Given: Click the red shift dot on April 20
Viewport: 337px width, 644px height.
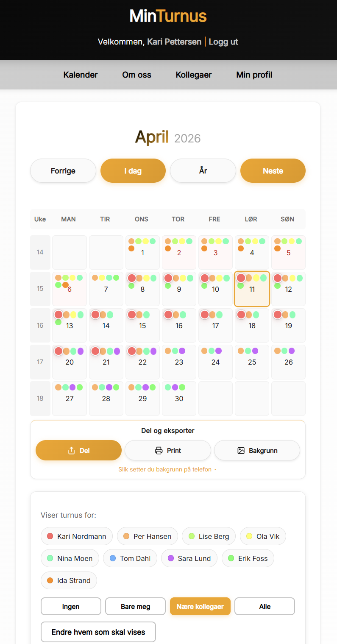Looking at the screenshot, I should (x=58, y=351).
